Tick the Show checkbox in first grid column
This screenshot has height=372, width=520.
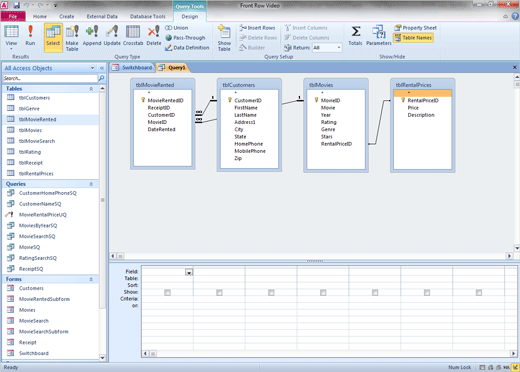tap(167, 293)
